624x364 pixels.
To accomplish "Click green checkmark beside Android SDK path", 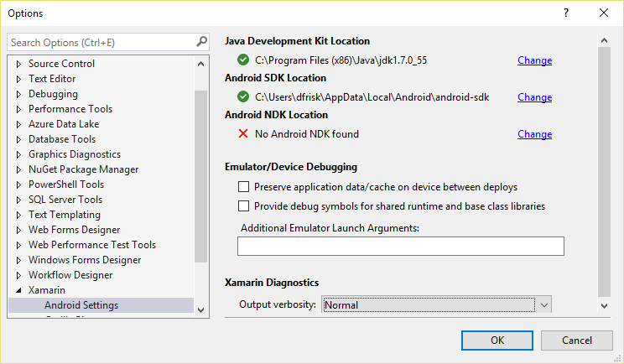I will click(242, 96).
